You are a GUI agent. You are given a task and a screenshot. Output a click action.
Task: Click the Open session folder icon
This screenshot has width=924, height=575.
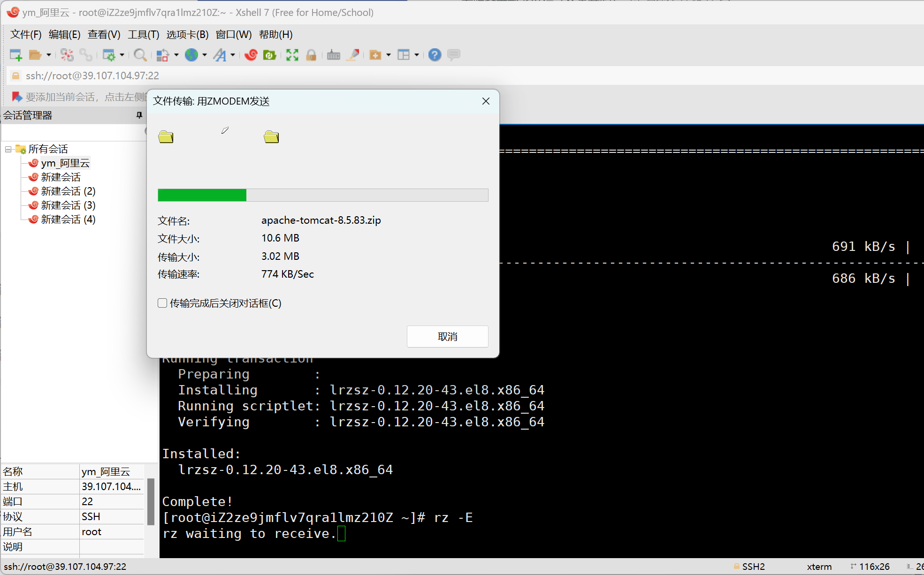[x=35, y=55]
